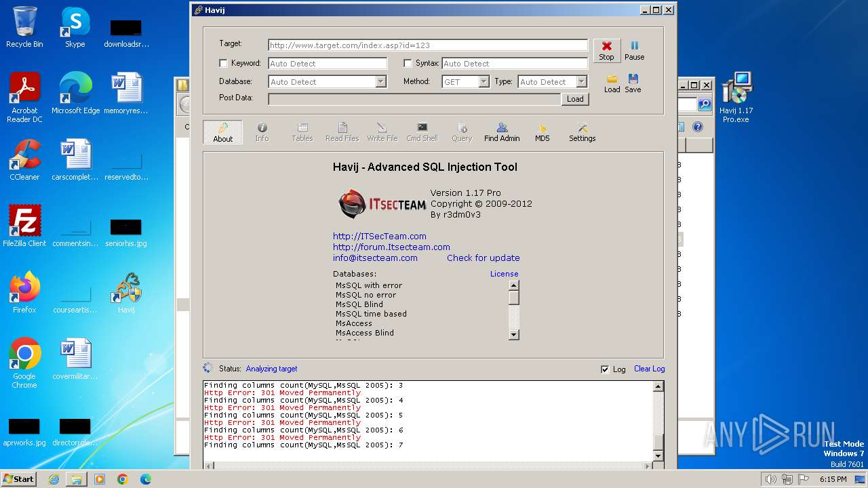Open Skype desktop shortcut
This screenshot has width=868, height=488.
pos(75,27)
